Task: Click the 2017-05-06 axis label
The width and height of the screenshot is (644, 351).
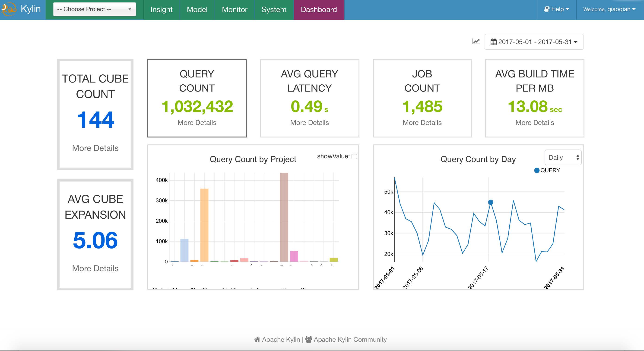Action: point(412,278)
